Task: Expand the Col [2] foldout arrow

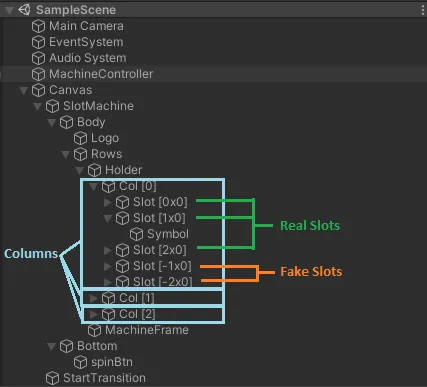Action: pos(93,314)
